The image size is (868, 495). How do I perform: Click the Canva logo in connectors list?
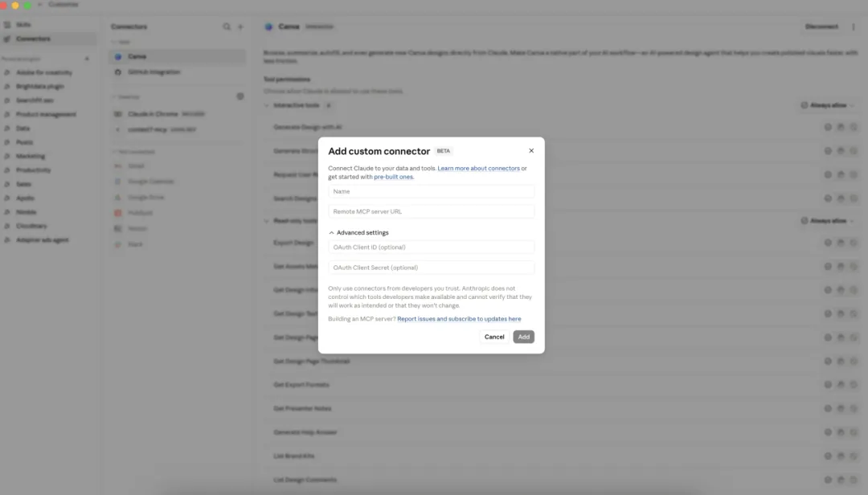(x=118, y=56)
